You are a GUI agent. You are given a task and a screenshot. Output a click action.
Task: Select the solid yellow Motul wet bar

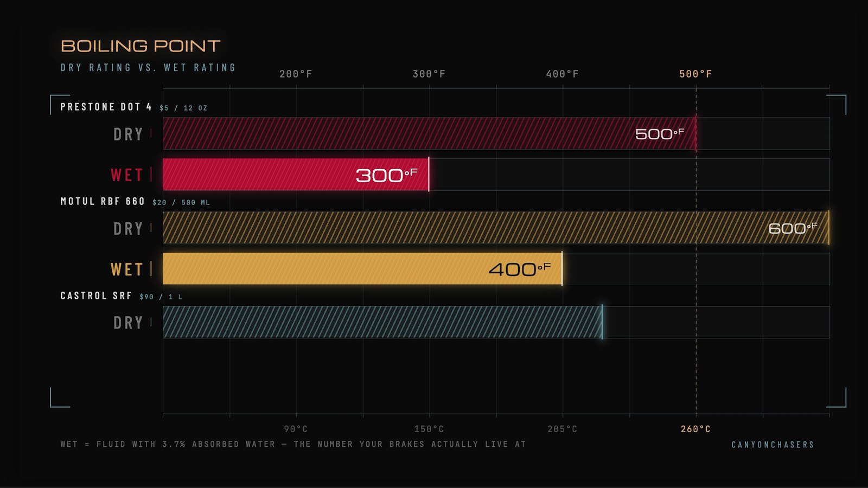pos(362,269)
